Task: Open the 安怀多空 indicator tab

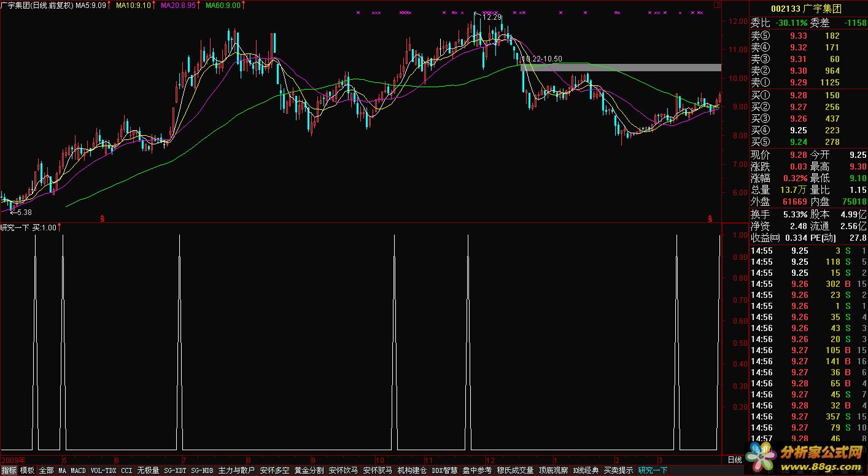Action: tap(274, 470)
